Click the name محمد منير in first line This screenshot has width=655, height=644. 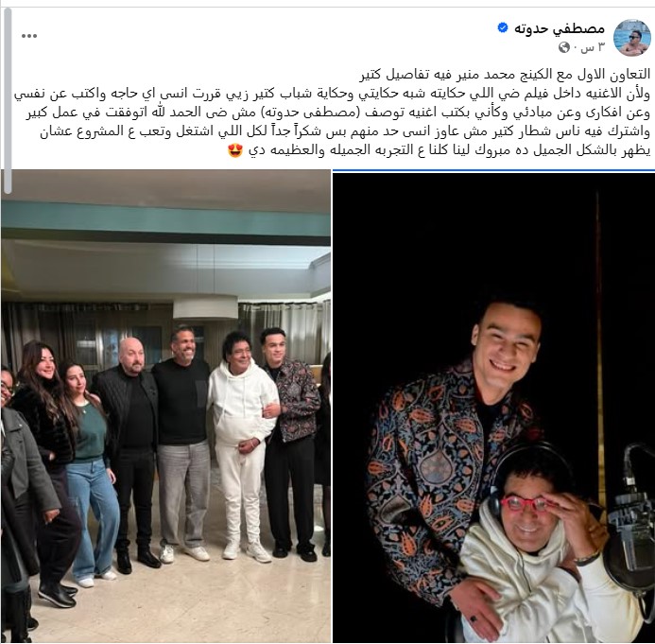point(488,75)
